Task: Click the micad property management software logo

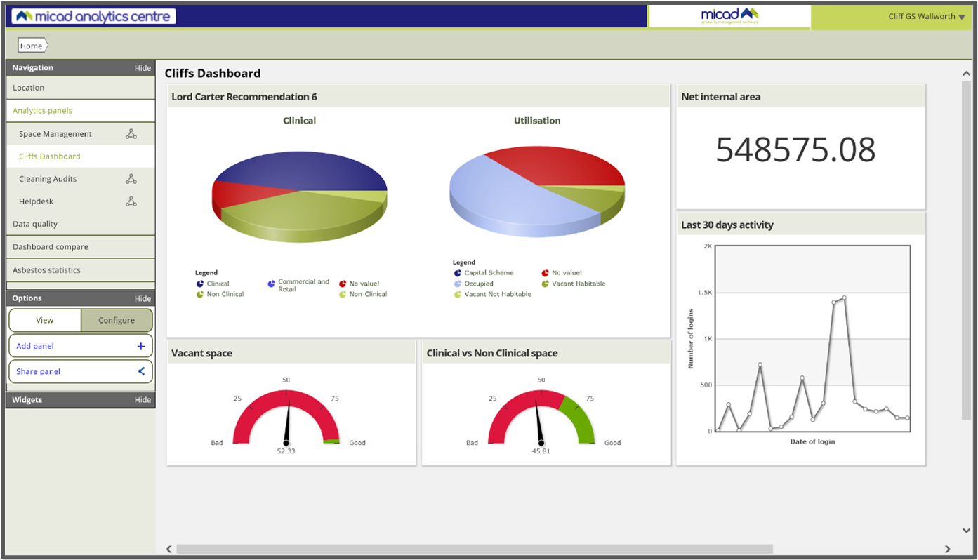Action: coord(729,15)
